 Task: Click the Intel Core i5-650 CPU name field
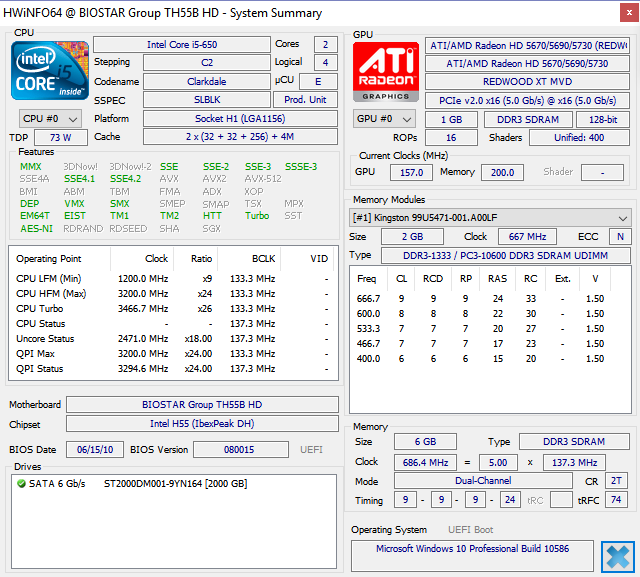(182, 44)
